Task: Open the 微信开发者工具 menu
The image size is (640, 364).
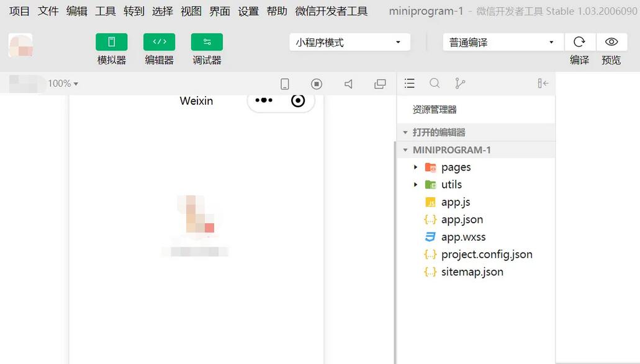Action: (x=331, y=11)
